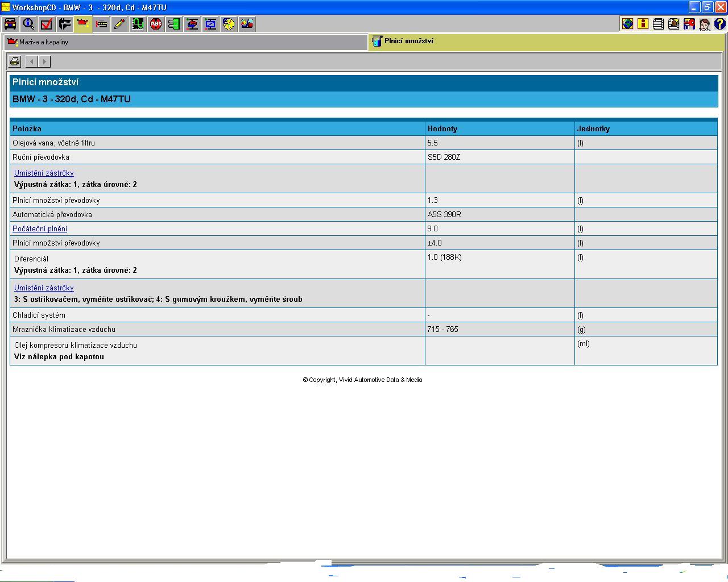Click the blue box lift icon

[x=210, y=24]
